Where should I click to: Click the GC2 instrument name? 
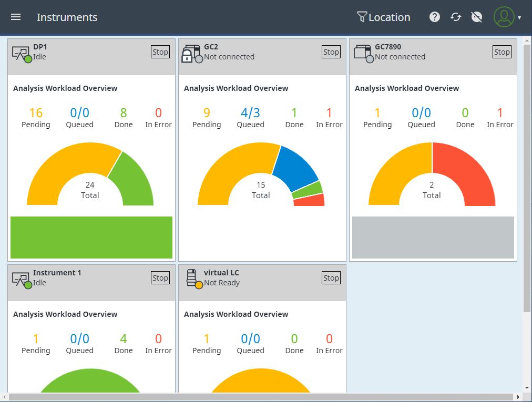211,47
